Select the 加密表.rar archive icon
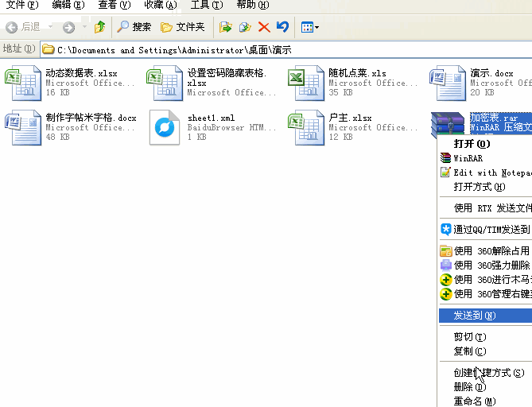 click(448, 123)
